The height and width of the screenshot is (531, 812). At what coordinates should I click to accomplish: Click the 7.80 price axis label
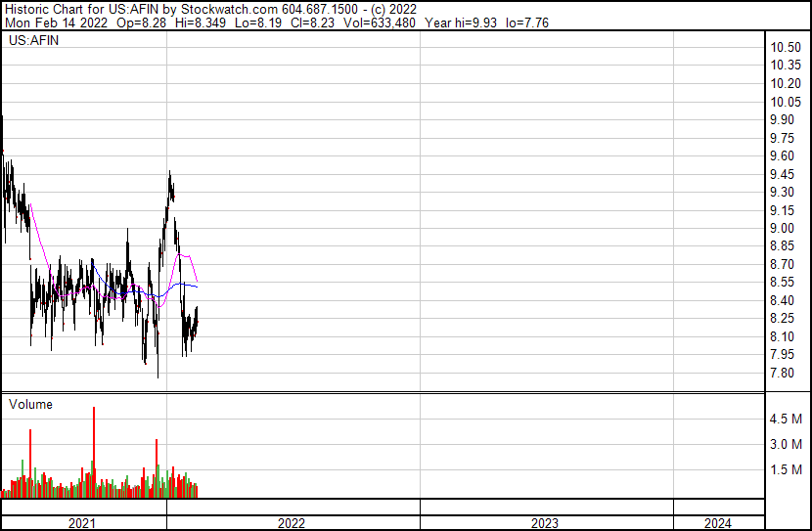click(782, 373)
